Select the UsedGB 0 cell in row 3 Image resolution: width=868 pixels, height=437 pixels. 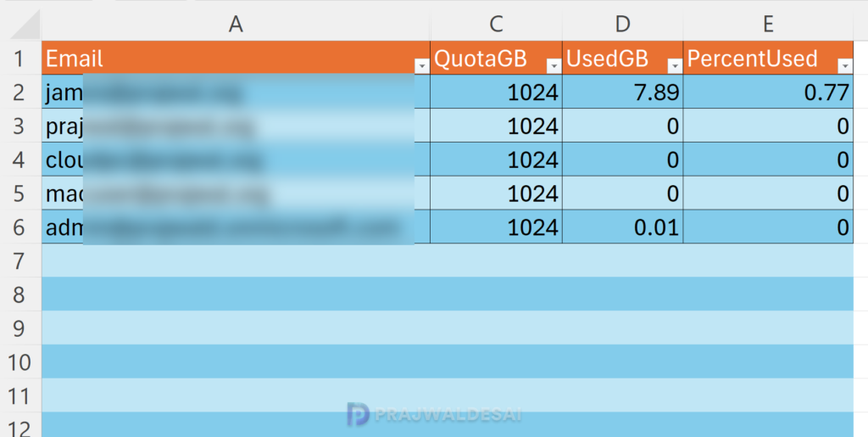click(x=623, y=126)
